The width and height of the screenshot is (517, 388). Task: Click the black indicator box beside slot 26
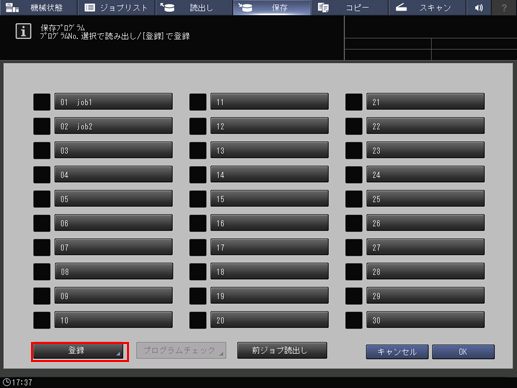(x=354, y=223)
